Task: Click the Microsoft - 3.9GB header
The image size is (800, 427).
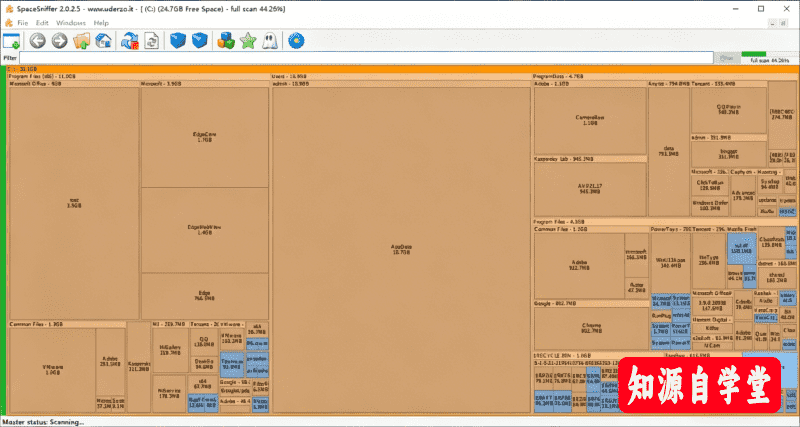Action: (205, 83)
